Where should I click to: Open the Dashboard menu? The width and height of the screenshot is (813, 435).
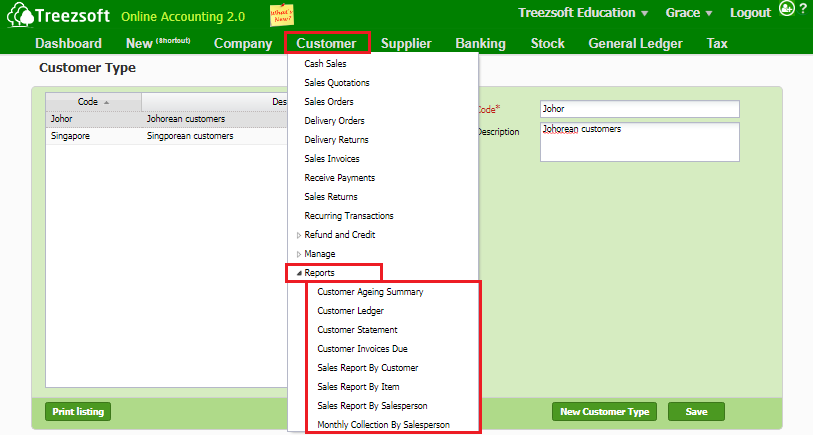pyautogui.click(x=68, y=44)
